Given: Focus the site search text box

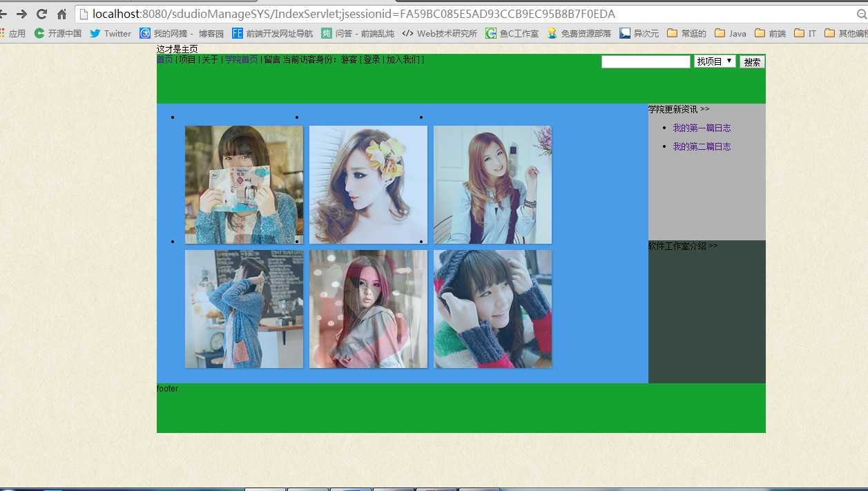Looking at the screenshot, I should click(646, 61).
